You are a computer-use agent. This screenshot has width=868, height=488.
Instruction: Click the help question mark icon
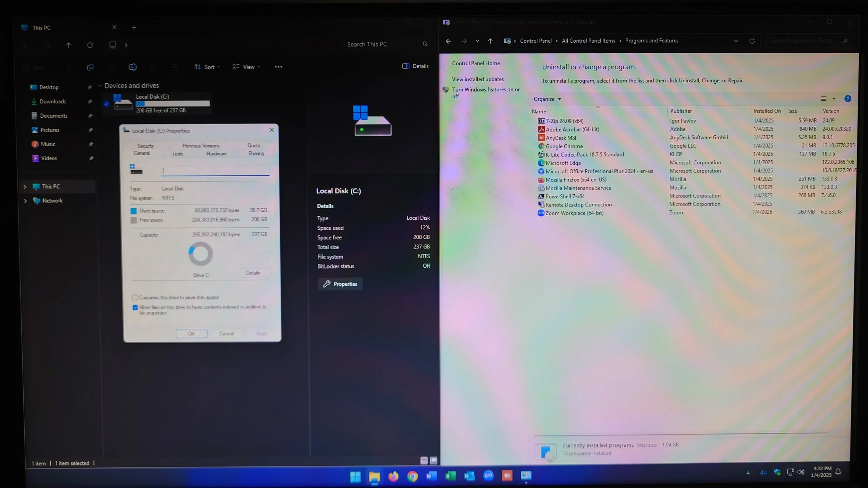tap(848, 99)
